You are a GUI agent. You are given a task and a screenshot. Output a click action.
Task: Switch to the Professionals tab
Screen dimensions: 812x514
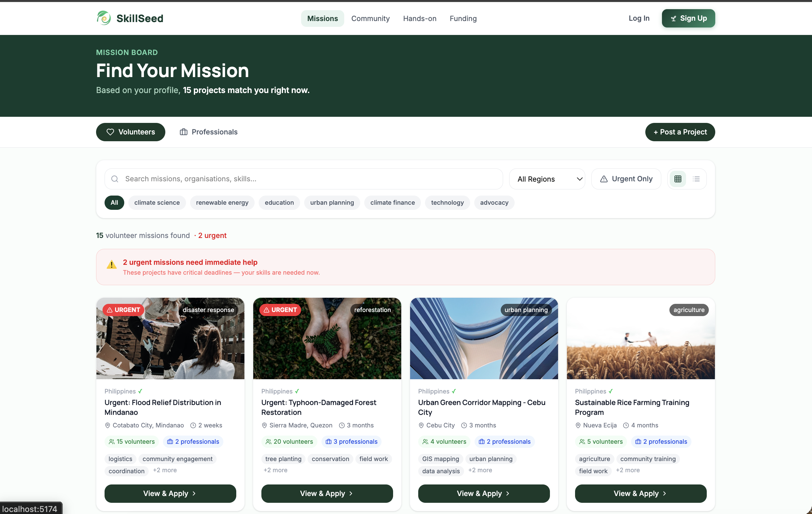pyautogui.click(x=209, y=132)
